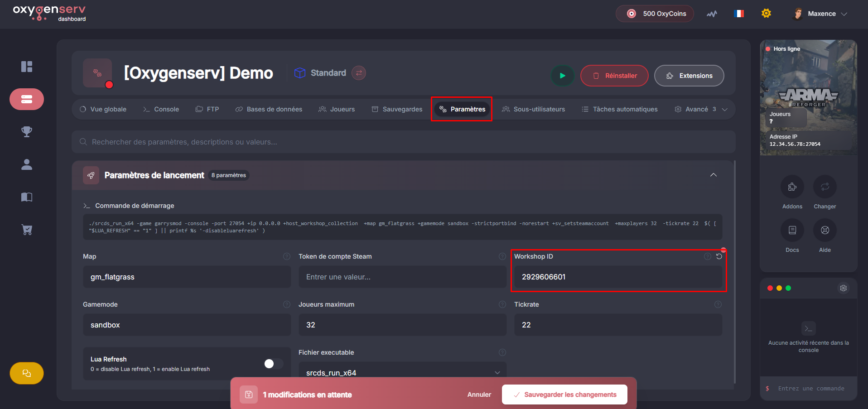Screen dimensions: 868x409
Task: Click Sauvegarder les changements button
Action: [564, 395]
